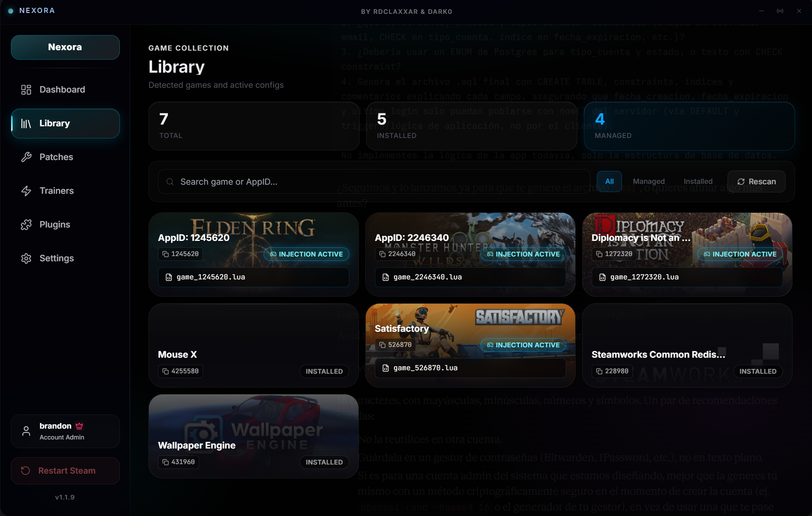812x516 pixels.
Task: Click the brandon user avatar icon
Action: [x=26, y=431]
